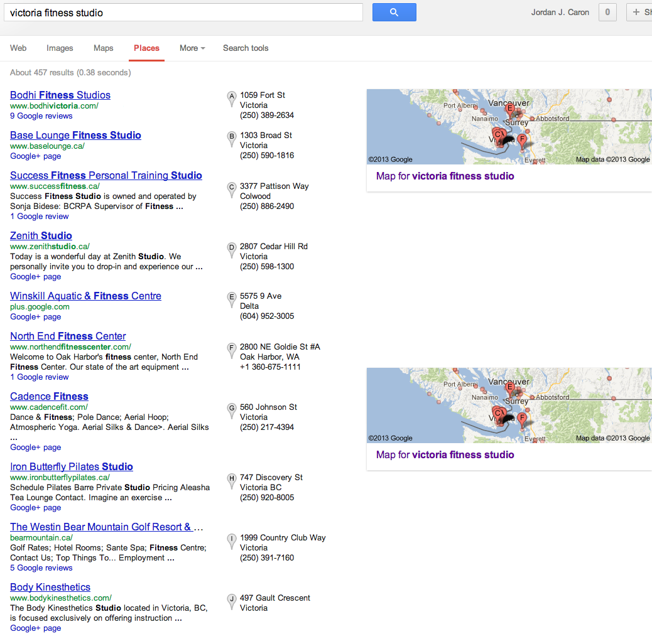Open Success Fitness 1 Google review

(x=40, y=217)
